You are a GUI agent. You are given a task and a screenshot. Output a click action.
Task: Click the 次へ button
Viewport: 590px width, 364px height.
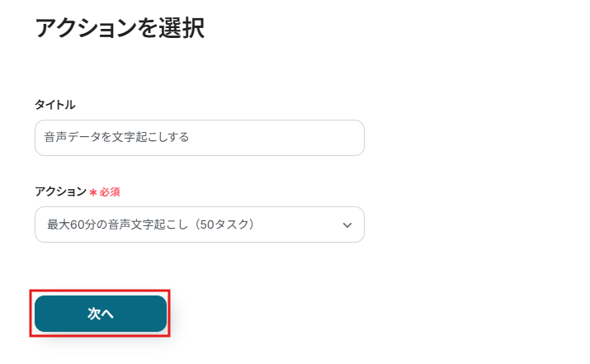(x=101, y=314)
